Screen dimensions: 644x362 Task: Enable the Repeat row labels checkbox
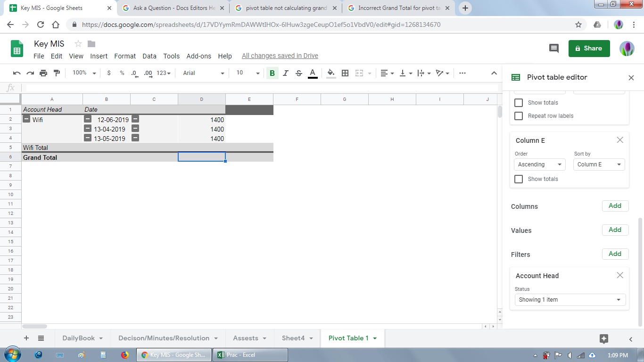(x=519, y=116)
